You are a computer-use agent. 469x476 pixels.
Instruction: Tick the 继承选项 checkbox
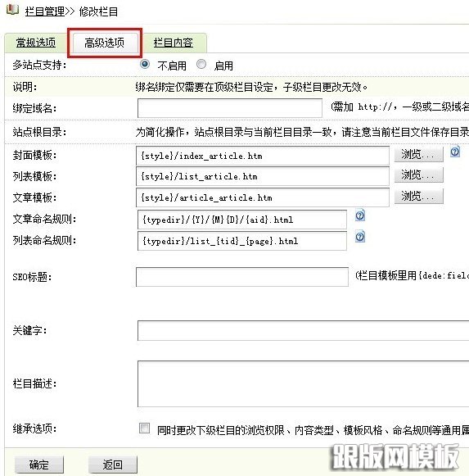point(144,428)
